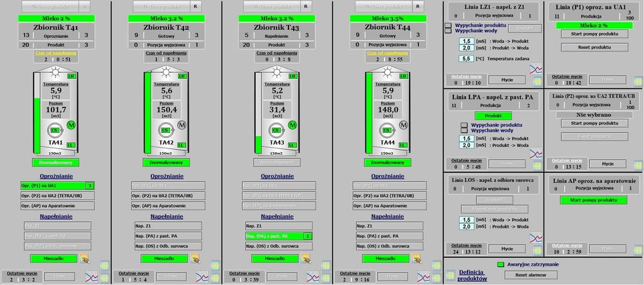Image resolution: width=644 pixels, height=285 pixels.
Task: Open trend chart icon in Linia LOS panel
Action: pyautogui.click(x=536, y=238)
